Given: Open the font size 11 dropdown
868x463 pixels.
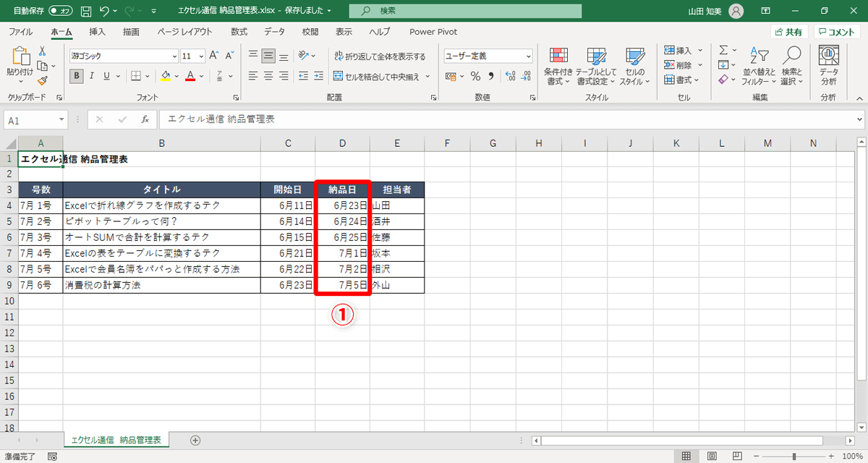Looking at the screenshot, I should [200, 56].
